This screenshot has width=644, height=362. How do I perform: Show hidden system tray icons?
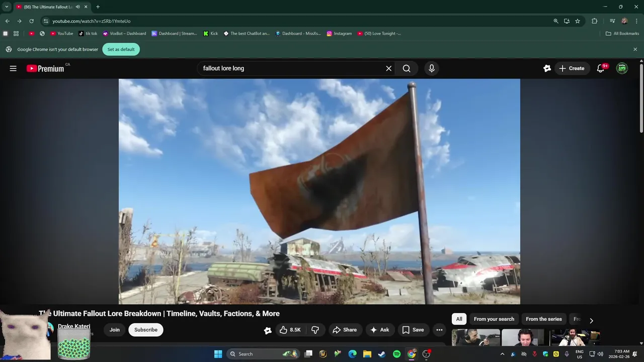[x=502, y=354]
